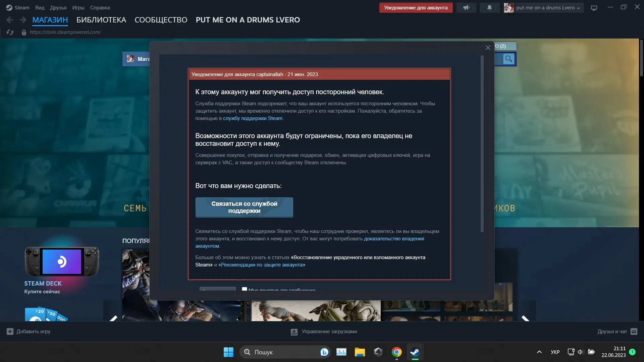Open the Игры menu

(x=78, y=7)
